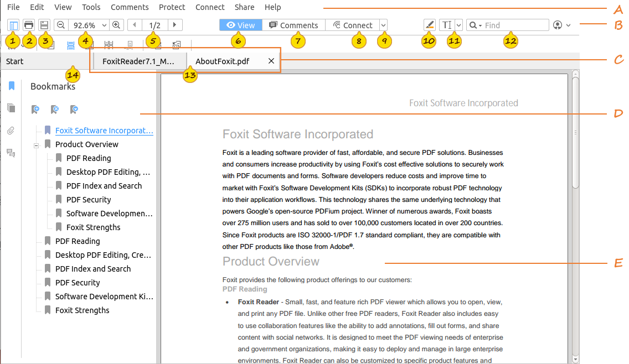Open search options magnifier dropdown

[476, 25]
